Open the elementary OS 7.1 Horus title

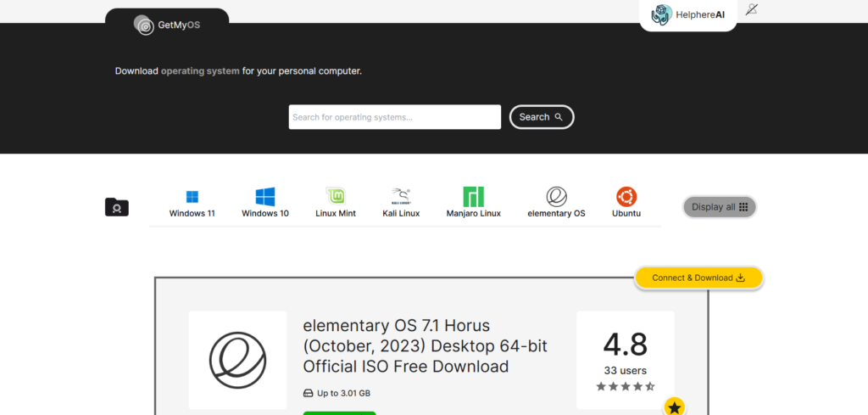[426, 345]
